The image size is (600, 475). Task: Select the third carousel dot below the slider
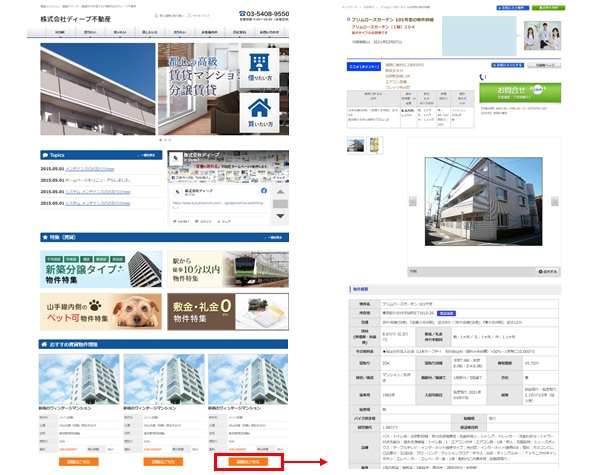(170, 140)
